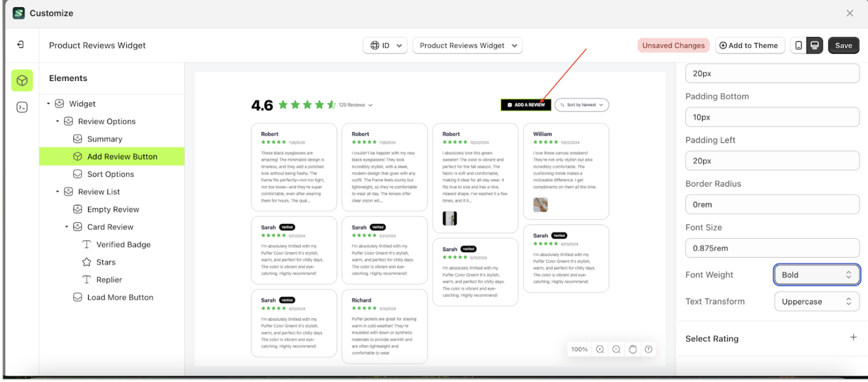
Task: Collapse the Review List node
Action: click(x=57, y=192)
